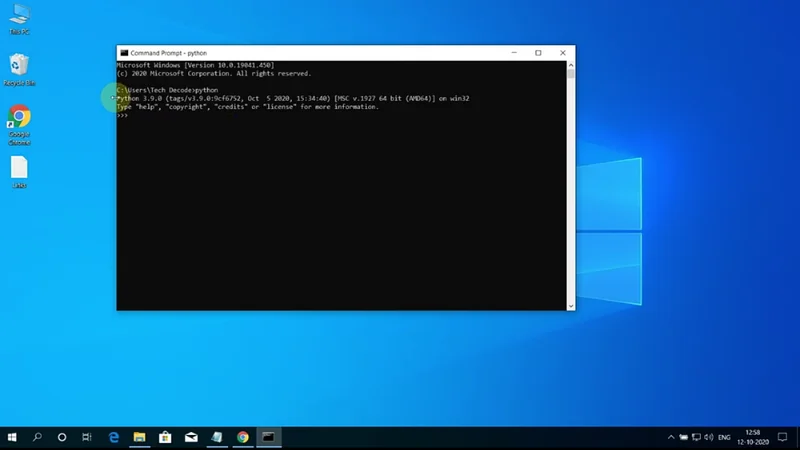Click the ENG language indicator
This screenshot has width=800, height=450.
724,437
